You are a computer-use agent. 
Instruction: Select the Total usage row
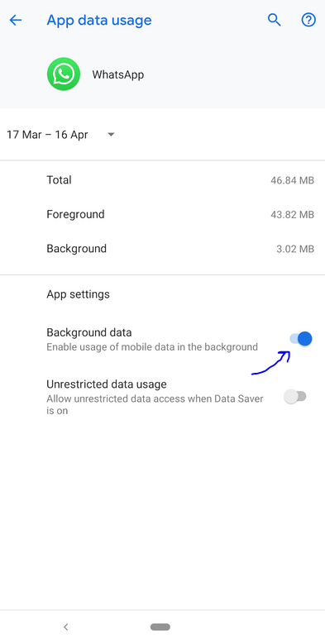(162, 180)
